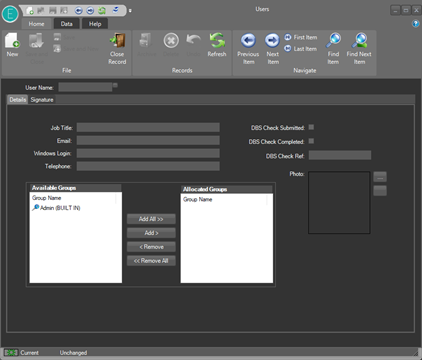Go to Next Item in Navigate group
Image resolution: width=422 pixels, height=360 pixels.
[272, 49]
